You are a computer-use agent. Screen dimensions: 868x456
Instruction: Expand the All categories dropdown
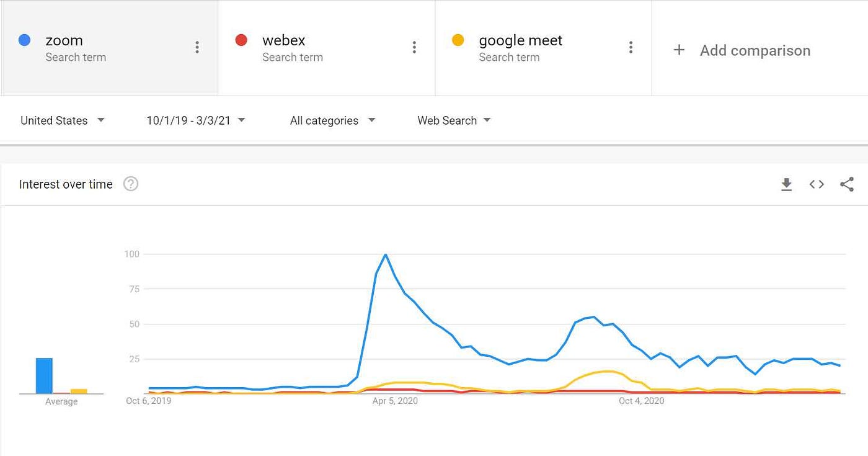coord(333,120)
